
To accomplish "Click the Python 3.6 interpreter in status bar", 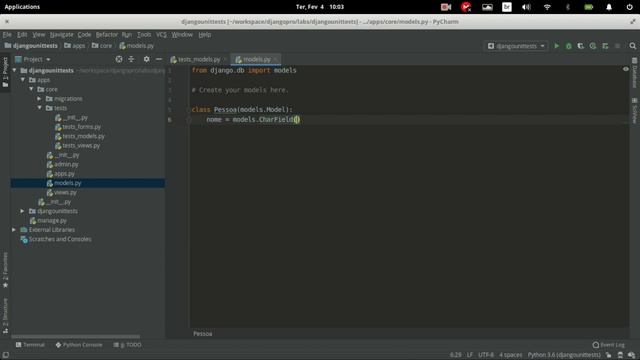I will tap(564, 355).
